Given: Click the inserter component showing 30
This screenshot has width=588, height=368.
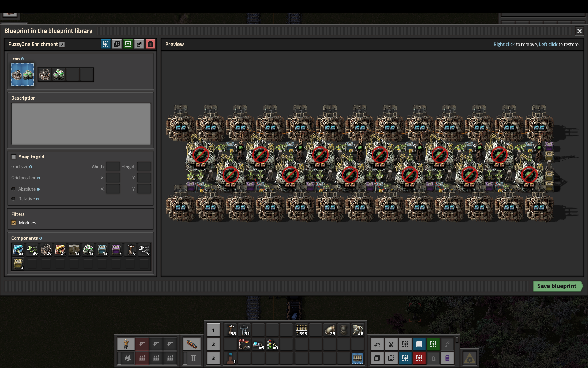Looking at the screenshot, I should (x=32, y=250).
